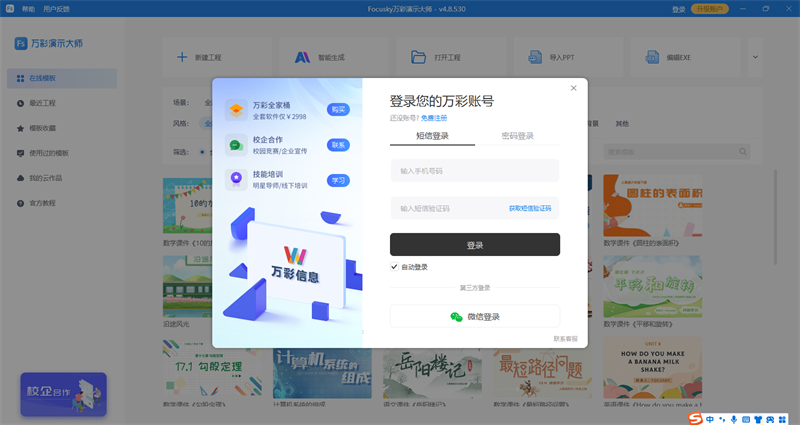The width and height of the screenshot is (800, 425).
Task: Click the 打开工程 folder icon
Action: click(418, 57)
